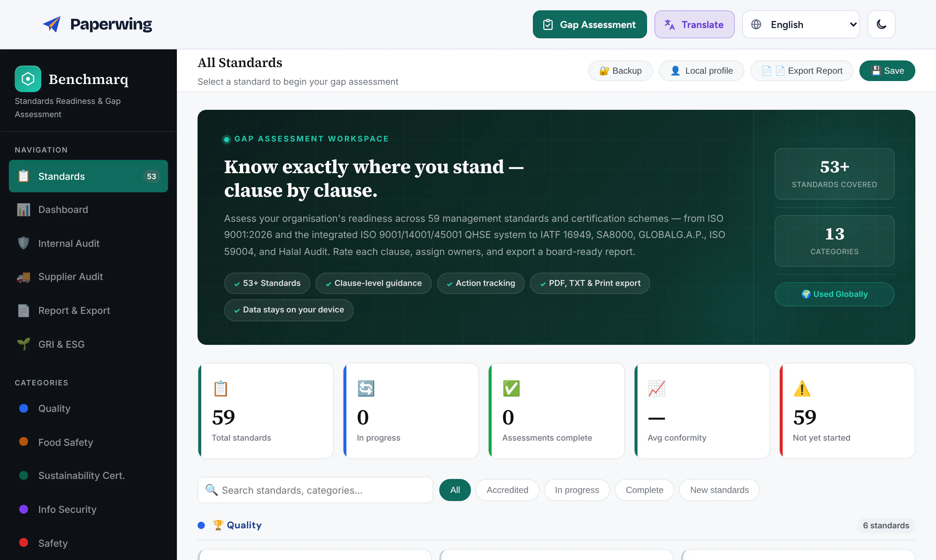Image resolution: width=936 pixels, height=560 pixels.
Task: Focus the Search standards input field
Action: click(x=315, y=490)
